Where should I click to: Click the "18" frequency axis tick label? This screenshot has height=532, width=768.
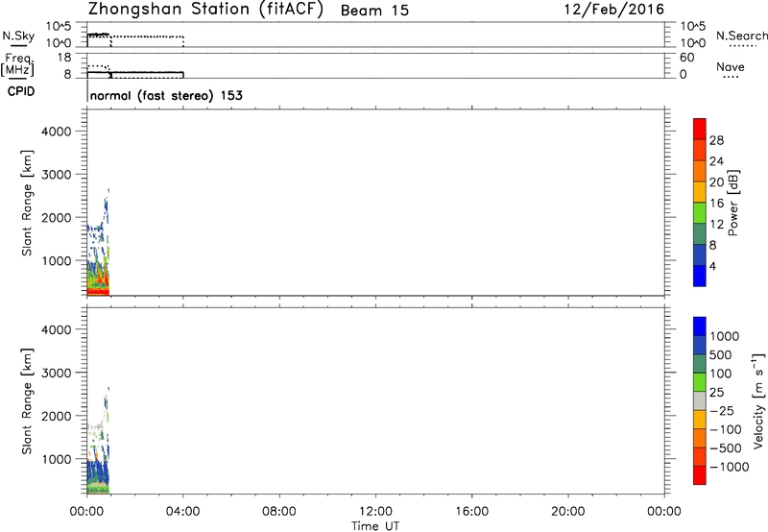click(x=64, y=58)
